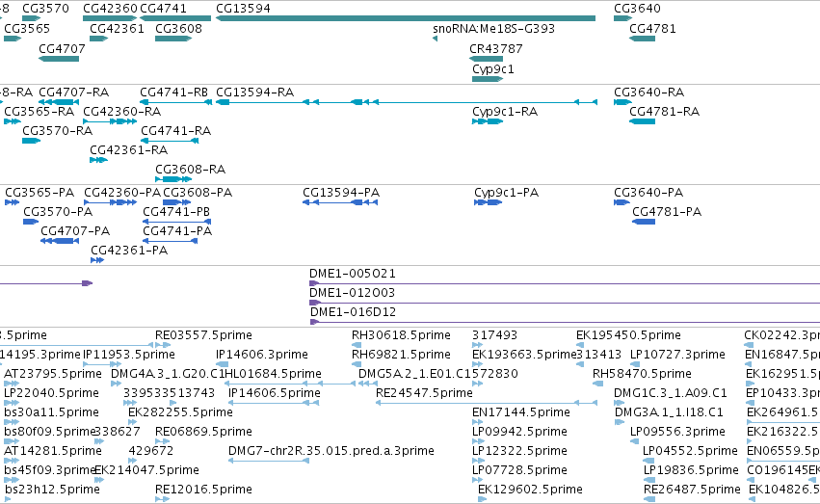
Task: Select the Cyp9c1 gene feature
Action: coord(488,79)
